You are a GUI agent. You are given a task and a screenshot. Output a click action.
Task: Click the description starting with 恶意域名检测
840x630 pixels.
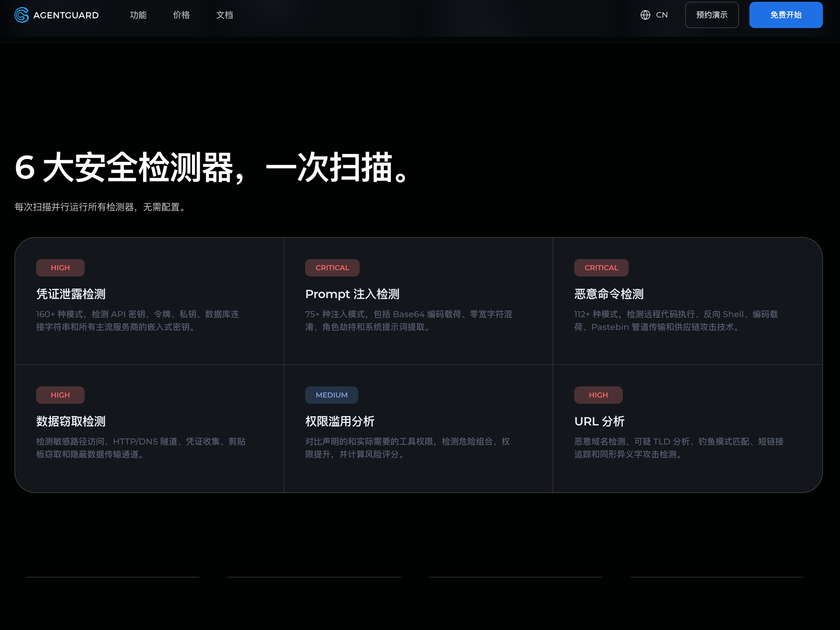679,448
